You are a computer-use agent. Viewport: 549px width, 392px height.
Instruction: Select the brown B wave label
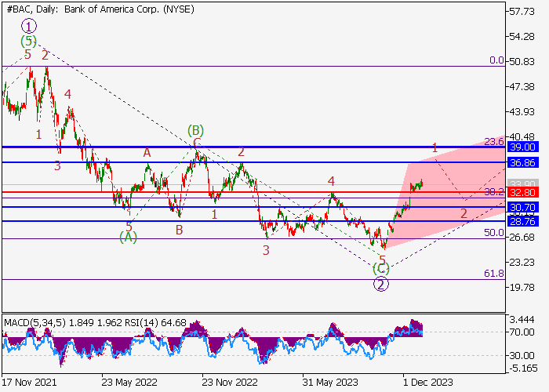coord(180,230)
